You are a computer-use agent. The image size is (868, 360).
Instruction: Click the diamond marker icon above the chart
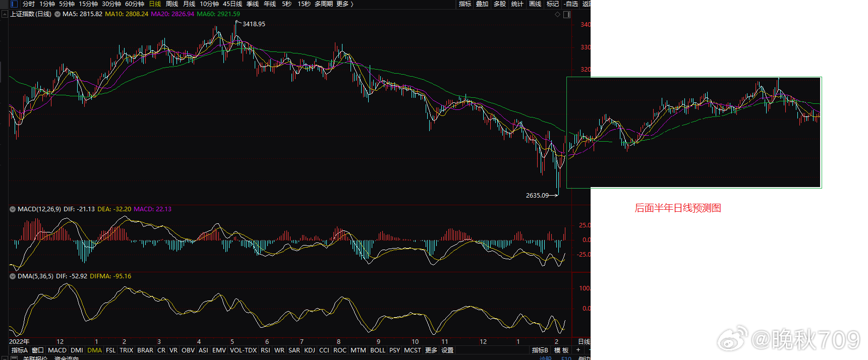click(557, 14)
